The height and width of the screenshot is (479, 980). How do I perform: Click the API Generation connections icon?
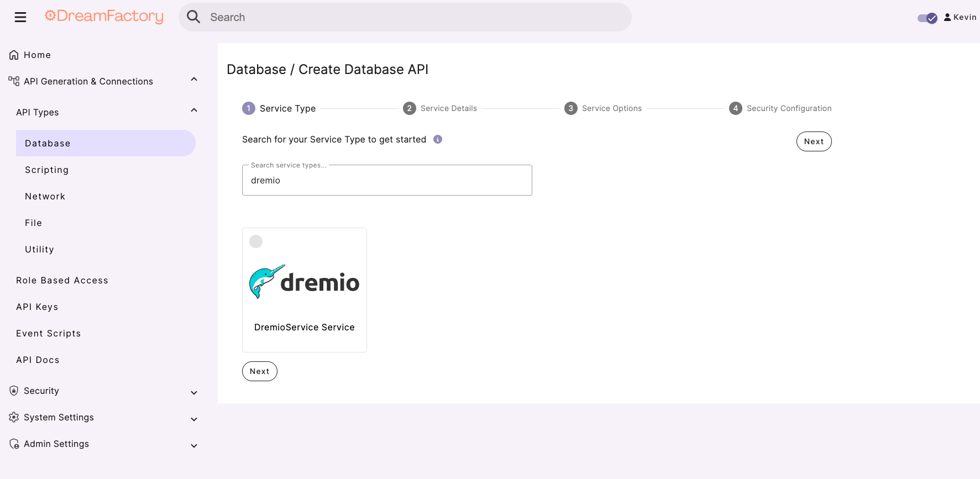(x=14, y=81)
